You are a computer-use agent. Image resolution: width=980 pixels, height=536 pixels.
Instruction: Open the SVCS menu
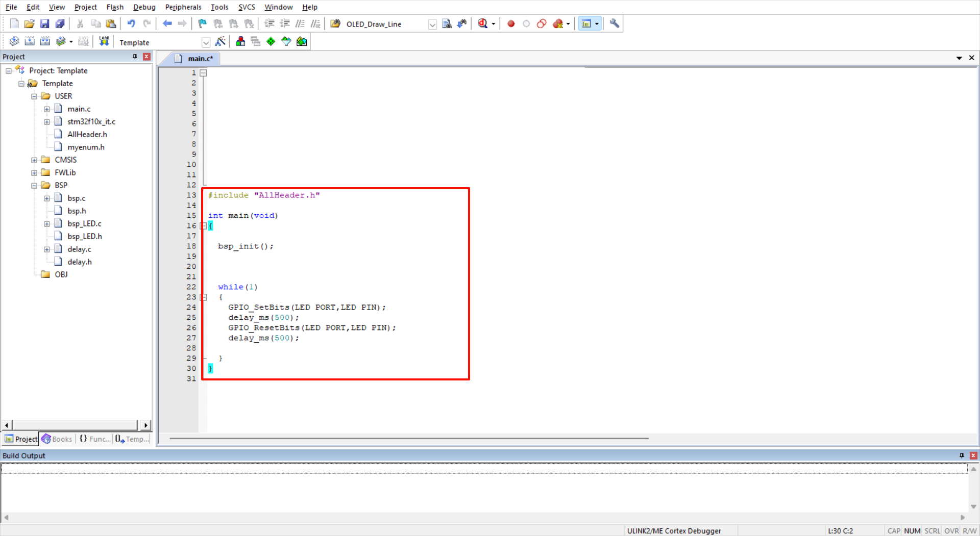point(247,7)
